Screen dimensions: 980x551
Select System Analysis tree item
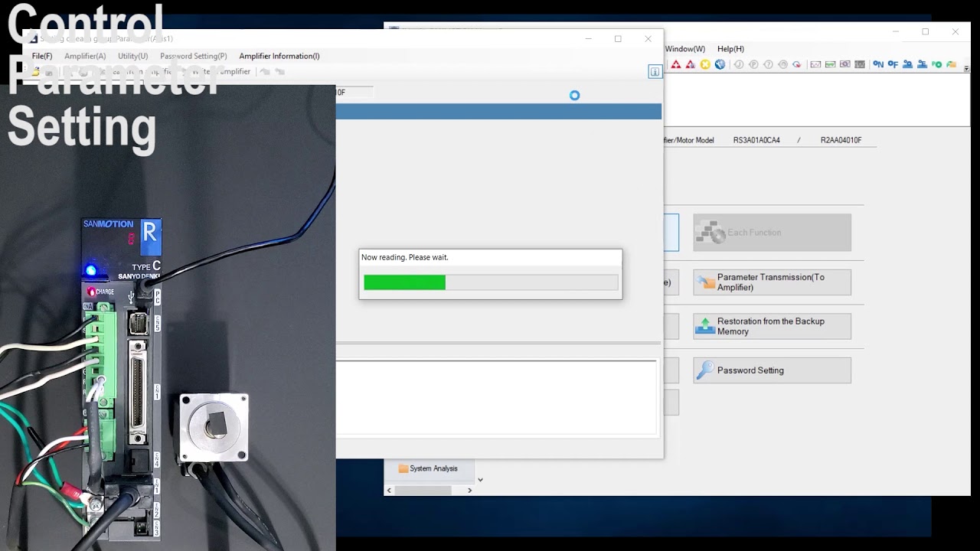[x=427, y=468]
